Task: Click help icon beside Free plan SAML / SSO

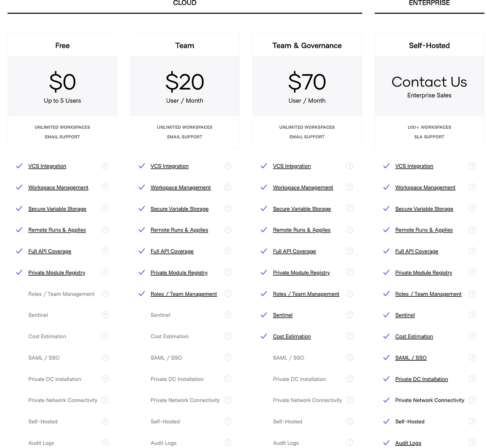Action: [105, 358]
